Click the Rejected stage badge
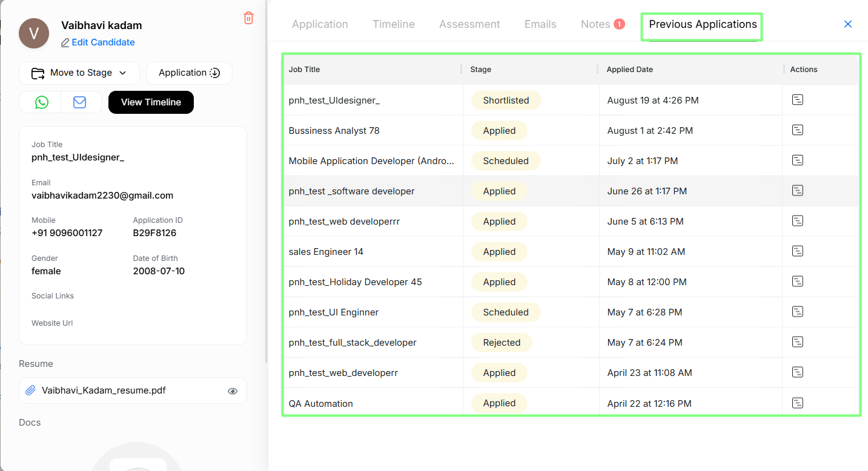The image size is (868, 471). tap(502, 343)
